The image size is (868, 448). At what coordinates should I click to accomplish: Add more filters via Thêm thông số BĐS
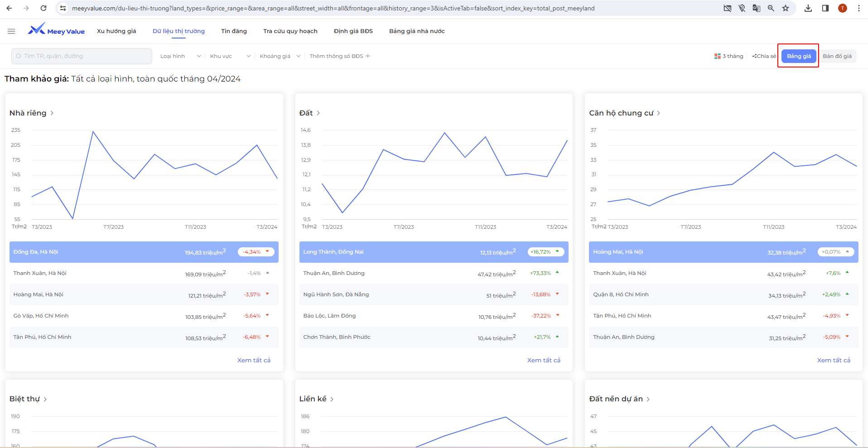click(x=340, y=56)
